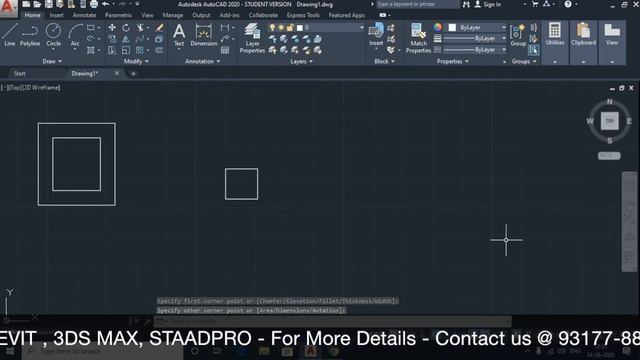Click inside the keyword search field
Screen dimensions: 640x360
417,4
